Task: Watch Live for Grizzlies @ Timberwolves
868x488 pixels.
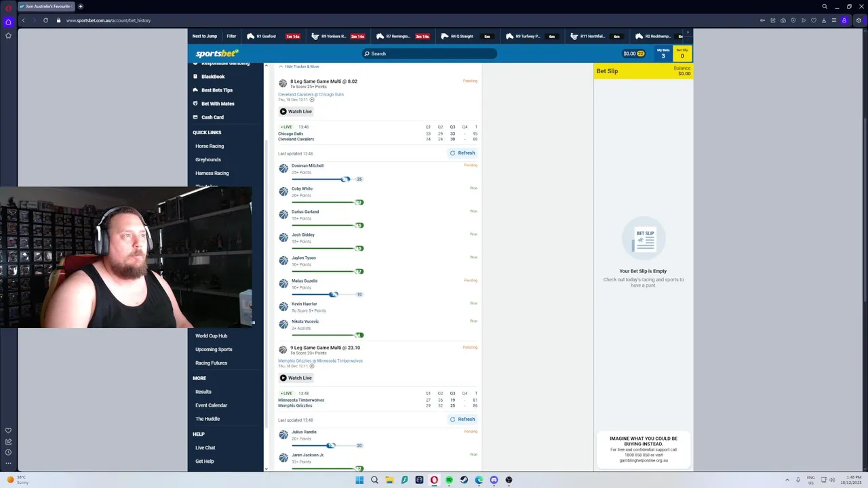Action: (296, 378)
